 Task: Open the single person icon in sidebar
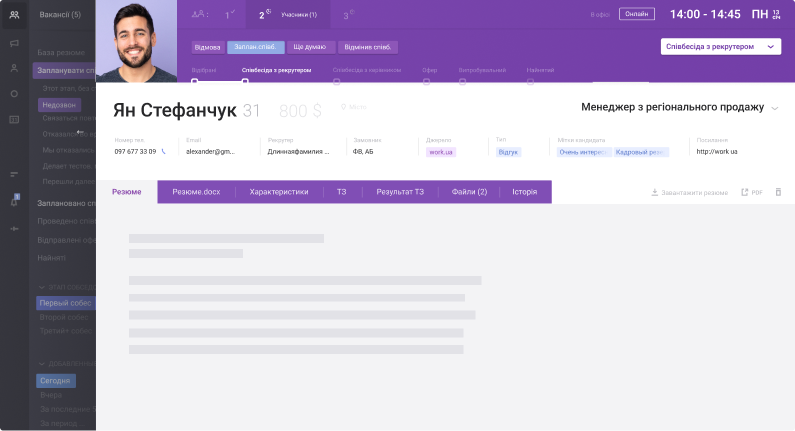[14, 68]
